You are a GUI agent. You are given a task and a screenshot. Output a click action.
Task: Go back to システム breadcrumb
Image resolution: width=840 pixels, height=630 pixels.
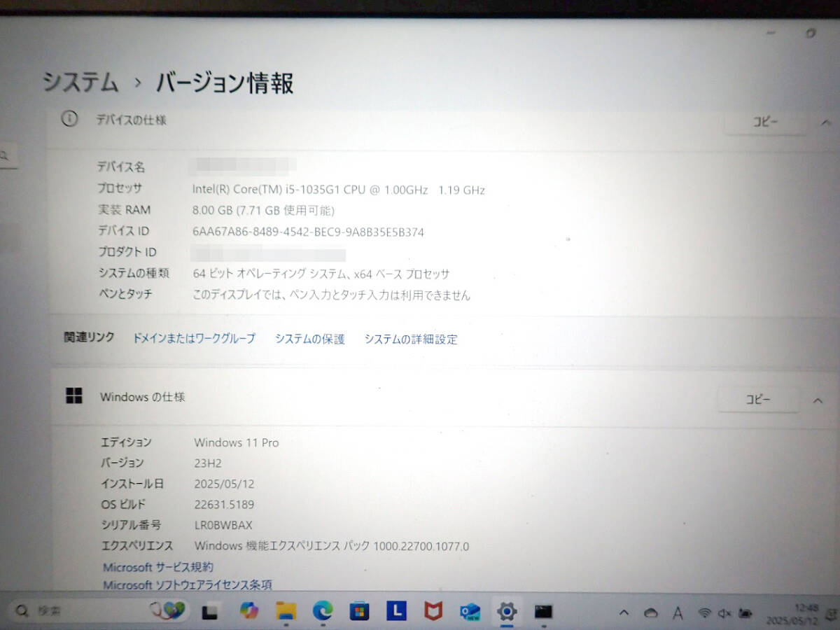80,83
